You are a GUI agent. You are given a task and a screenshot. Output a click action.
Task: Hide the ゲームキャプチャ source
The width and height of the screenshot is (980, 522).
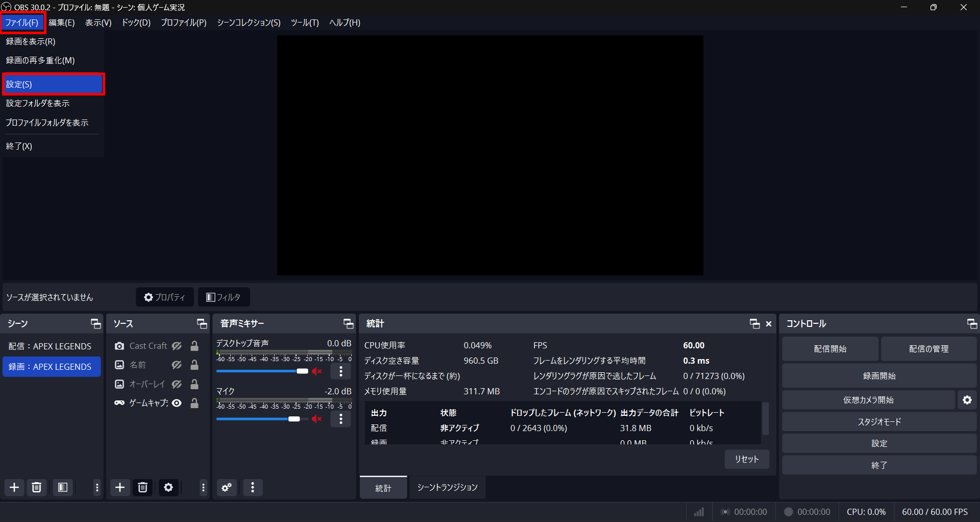click(177, 403)
